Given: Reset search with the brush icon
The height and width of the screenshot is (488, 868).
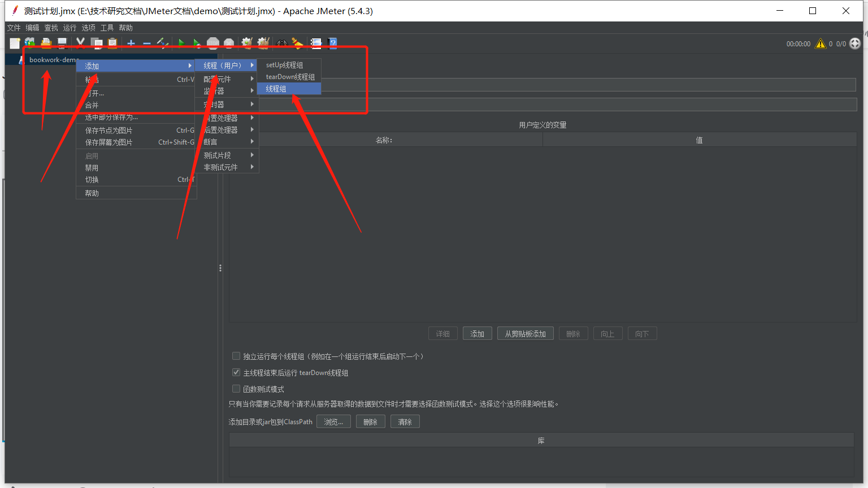Looking at the screenshot, I should (298, 43).
